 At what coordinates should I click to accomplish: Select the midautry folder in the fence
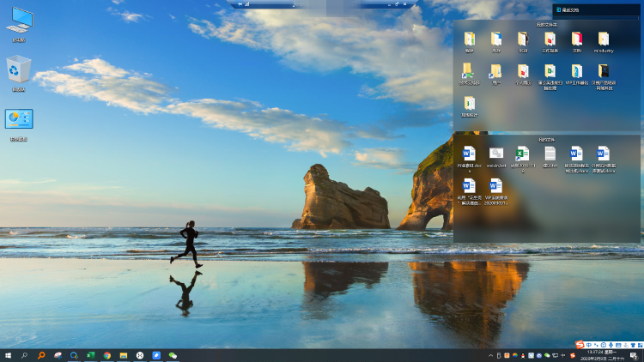coord(604,42)
